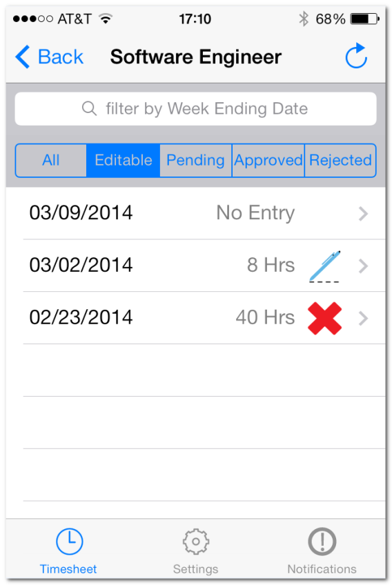Tap the Bluetooth status icon

pos(304,19)
